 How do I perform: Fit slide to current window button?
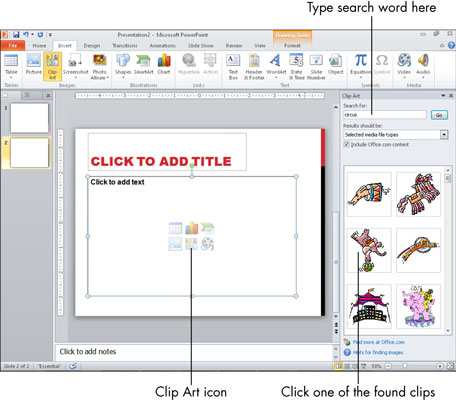point(450,366)
